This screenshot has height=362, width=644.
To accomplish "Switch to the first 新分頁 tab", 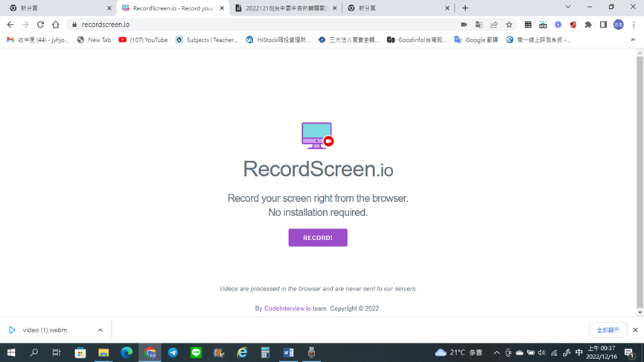I will pos(57,8).
